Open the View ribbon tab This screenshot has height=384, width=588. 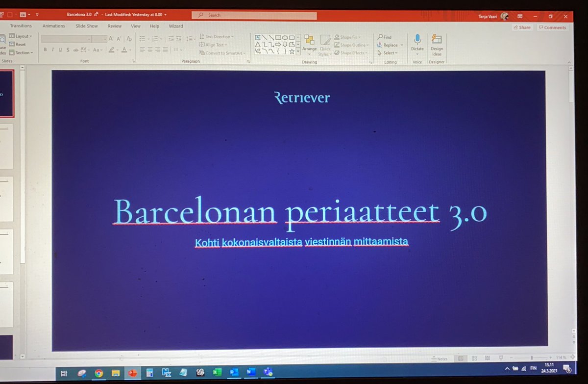coord(136,26)
